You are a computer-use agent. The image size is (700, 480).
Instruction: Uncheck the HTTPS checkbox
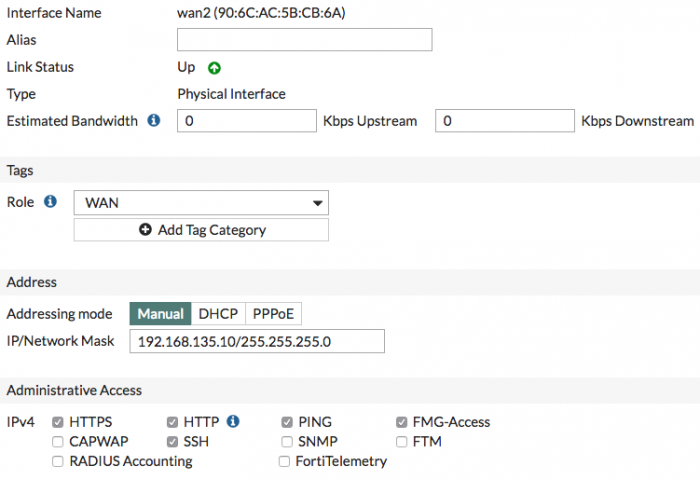58,422
